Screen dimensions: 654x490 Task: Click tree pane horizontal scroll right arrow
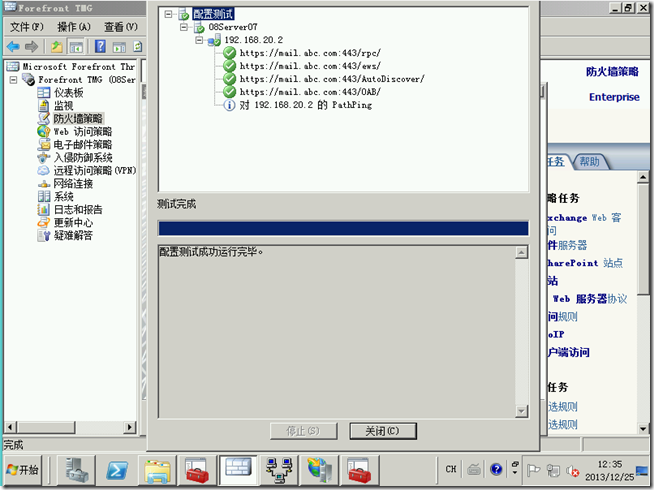[x=130, y=427]
